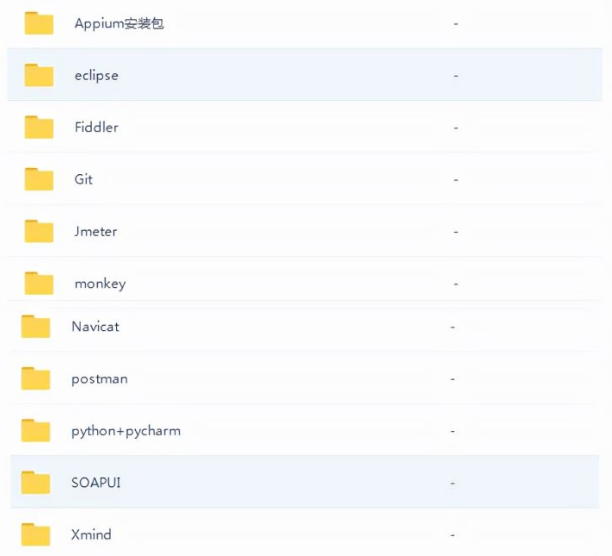Click the monkey folder icon
Screen dimensions: 612x556
click(x=39, y=283)
